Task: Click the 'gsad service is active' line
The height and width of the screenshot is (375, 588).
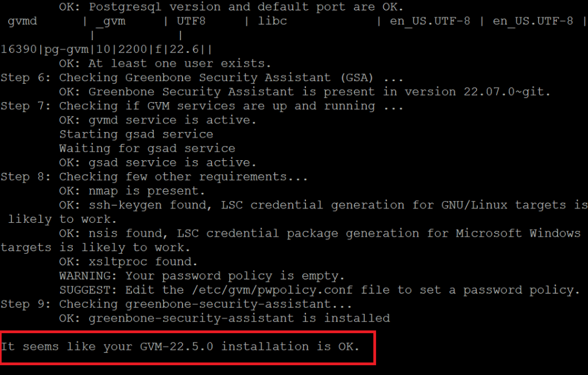Action: (157, 163)
